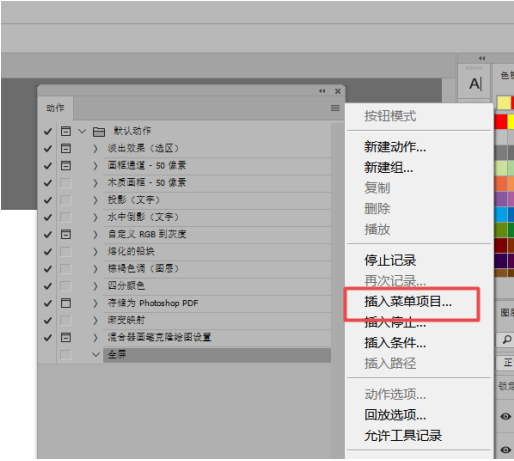
Task: Toggle dialog icon for 存储为 Photoshop PDF
Action: pyautogui.click(x=66, y=303)
